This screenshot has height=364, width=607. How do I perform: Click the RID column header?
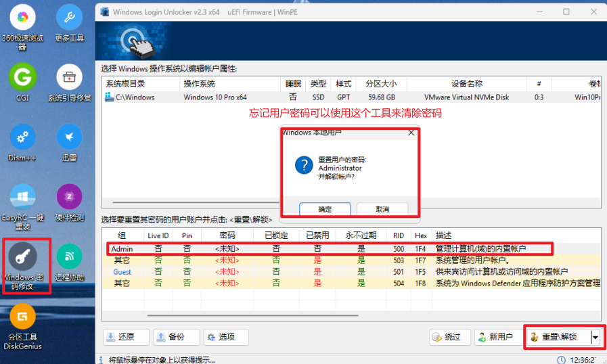tap(399, 235)
